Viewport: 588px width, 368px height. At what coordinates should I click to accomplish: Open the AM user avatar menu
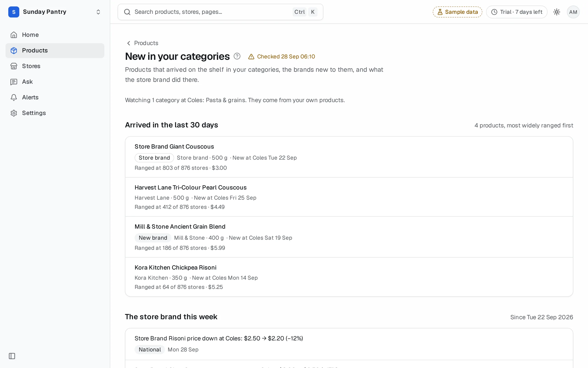(x=573, y=12)
